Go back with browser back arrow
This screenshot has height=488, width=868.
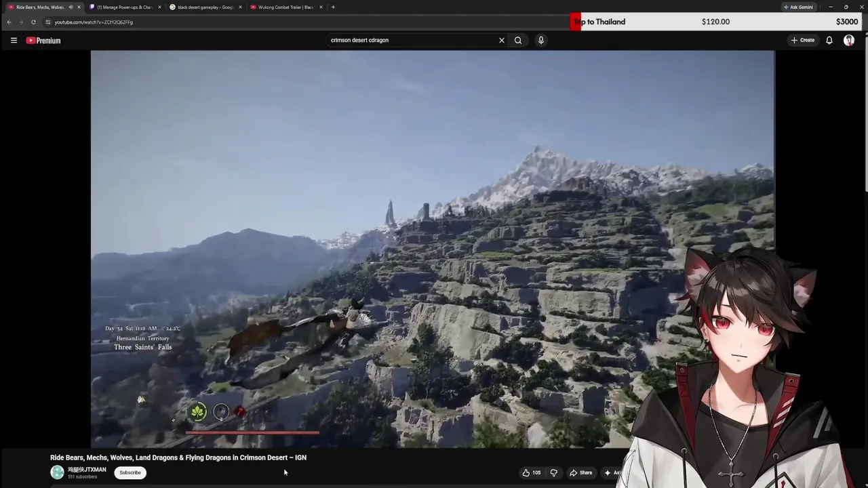(x=9, y=22)
